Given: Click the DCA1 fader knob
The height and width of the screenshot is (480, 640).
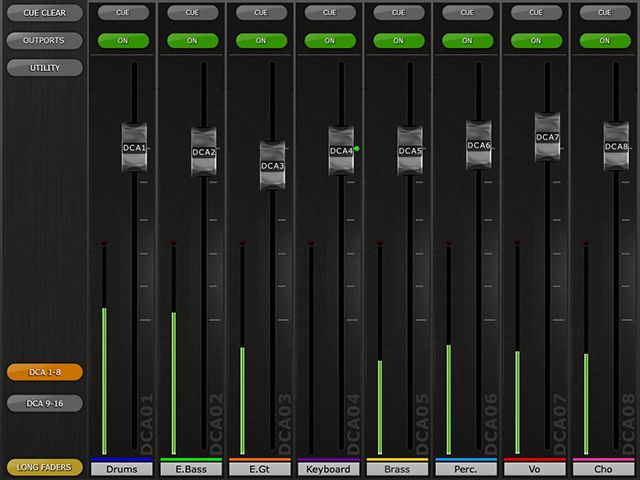Looking at the screenshot, I should click(x=135, y=148).
